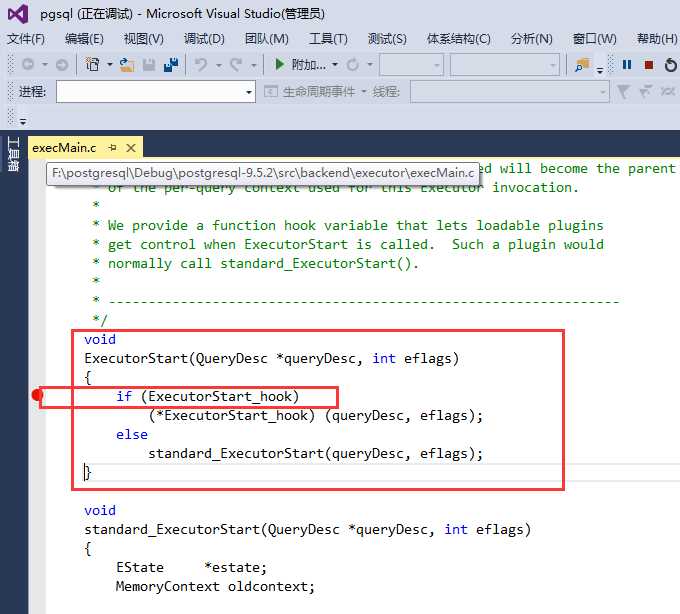Click the 'MemoryContext oldcontext;' declaration
This screenshot has height=614, width=680.
[215, 587]
